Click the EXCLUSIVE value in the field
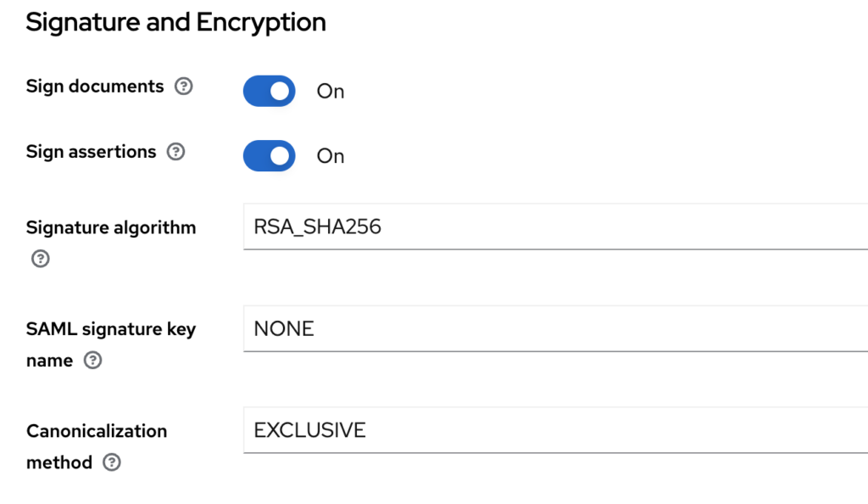Viewport: 868px width, 504px height. (309, 430)
